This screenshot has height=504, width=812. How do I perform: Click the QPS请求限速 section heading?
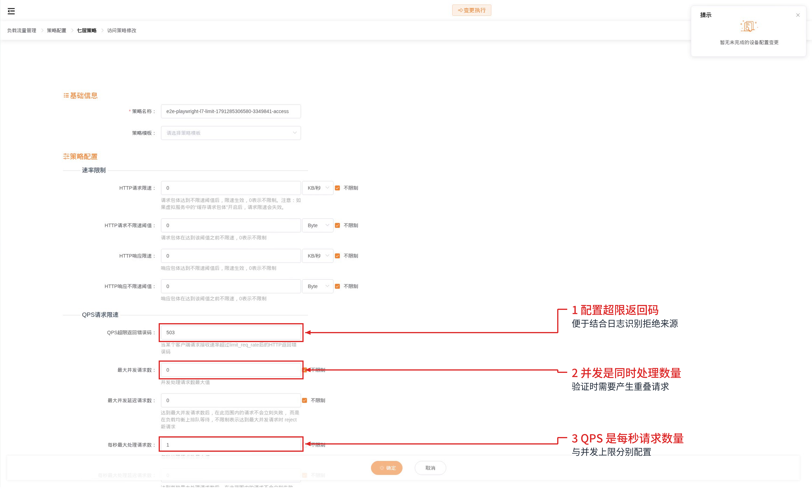tap(100, 315)
